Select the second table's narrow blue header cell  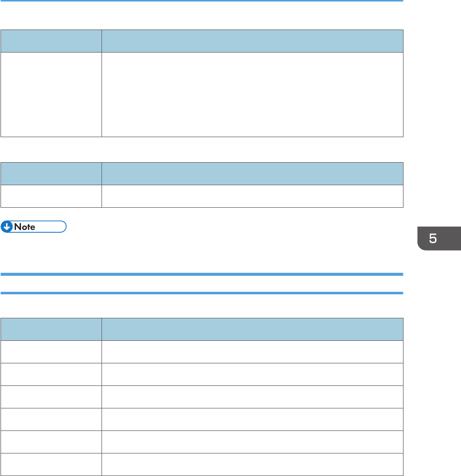[51, 174]
